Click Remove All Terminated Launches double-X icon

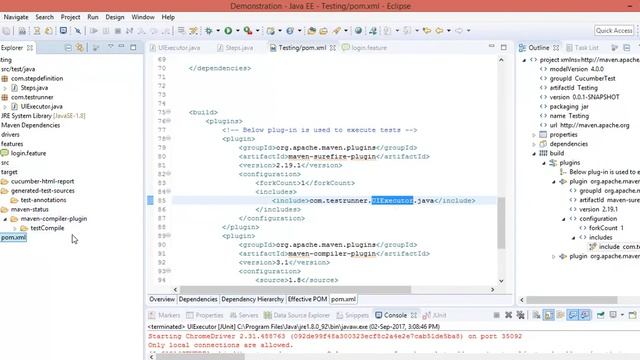coord(520,315)
